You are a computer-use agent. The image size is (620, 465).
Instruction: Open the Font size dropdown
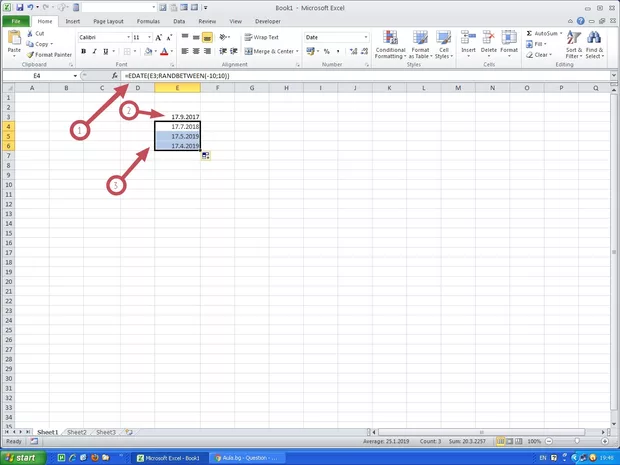(149, 37)
